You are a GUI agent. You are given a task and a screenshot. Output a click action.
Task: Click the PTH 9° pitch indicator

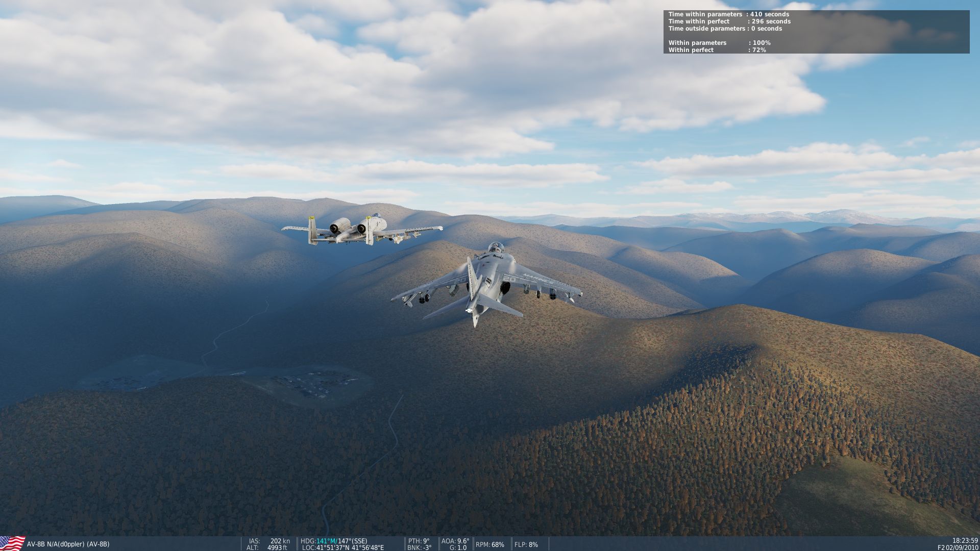(419, 541)
